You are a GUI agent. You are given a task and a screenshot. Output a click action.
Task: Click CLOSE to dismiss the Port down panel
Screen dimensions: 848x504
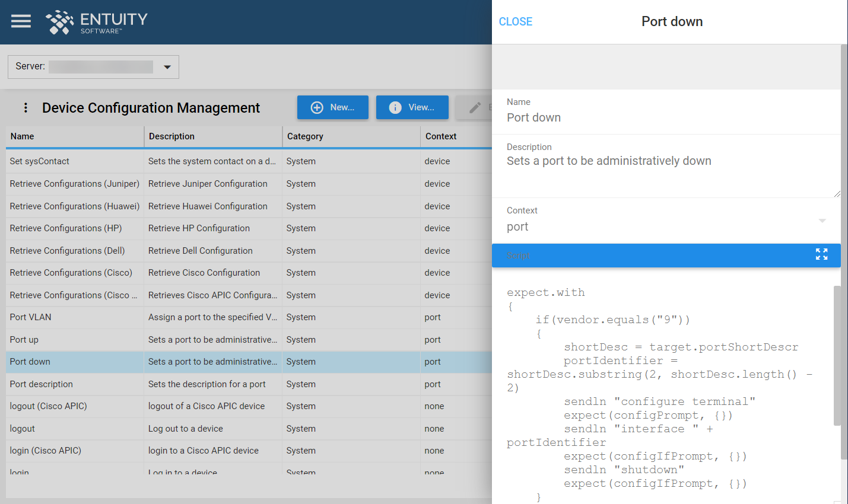coord(515,21)
